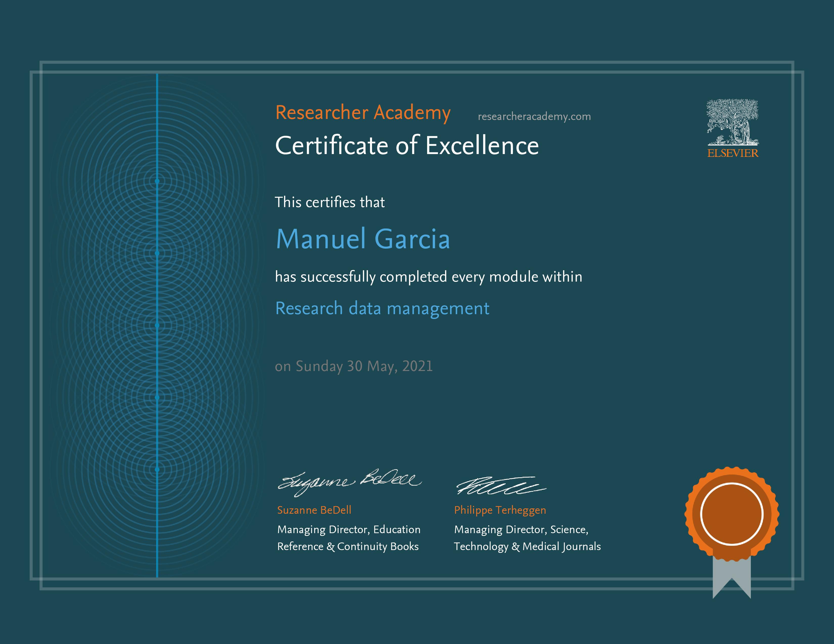The image size is (834, 644).
Task: Click "has successfully completed every module within"
Action: click(428, 277)
